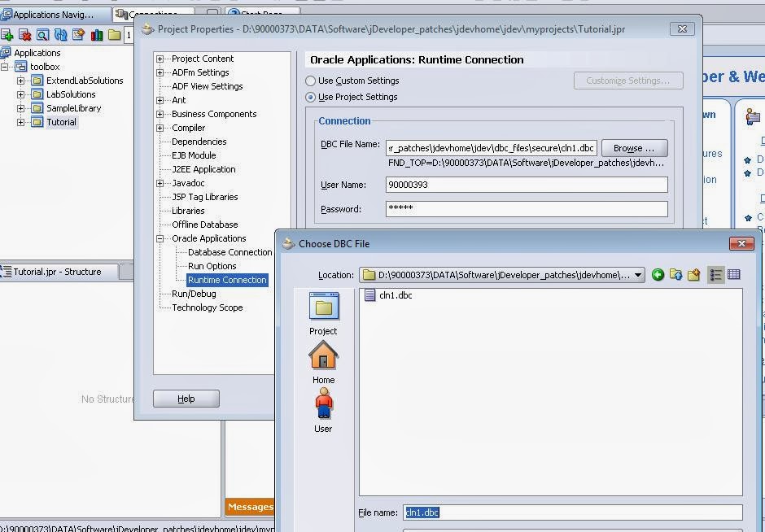Expand the Tutorial project node
The height and width of the screenshot is (532, 765).
click(20, 122)
